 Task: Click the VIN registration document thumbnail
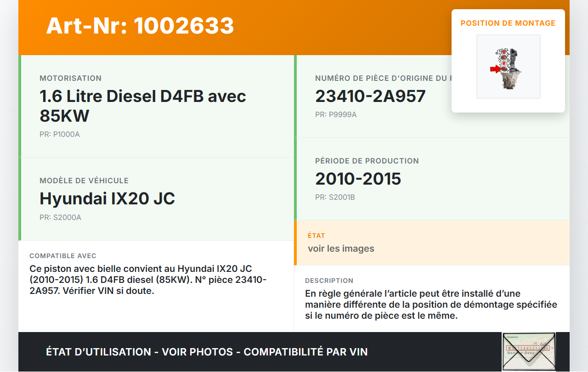click(528, 351)
